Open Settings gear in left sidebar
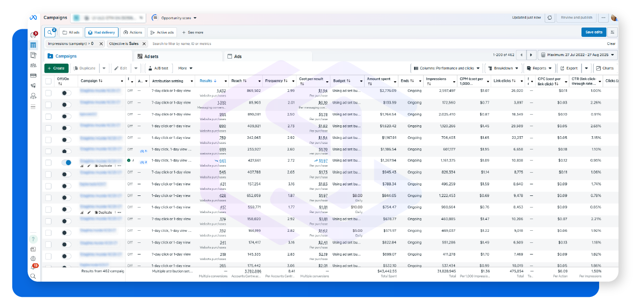 tap(33, 259)
